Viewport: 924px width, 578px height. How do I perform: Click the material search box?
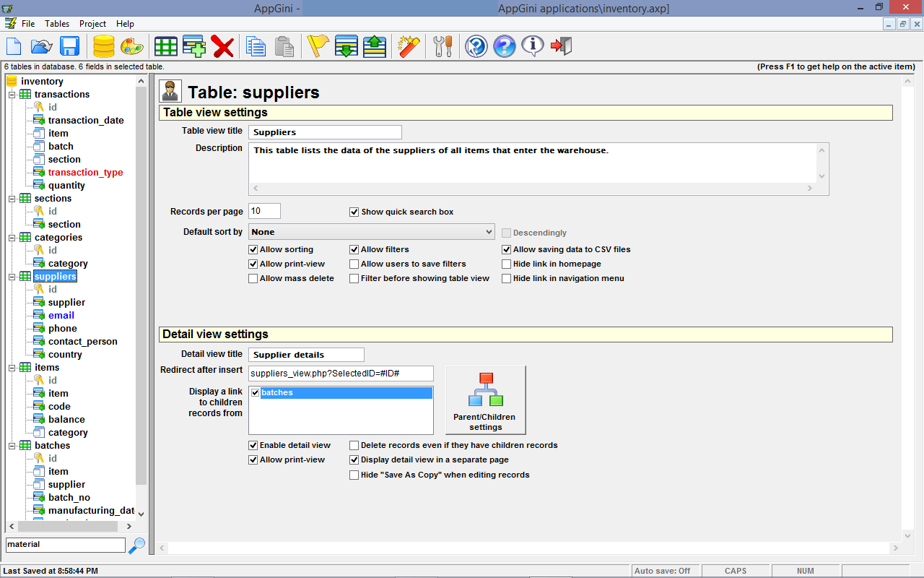coord(66,545)
